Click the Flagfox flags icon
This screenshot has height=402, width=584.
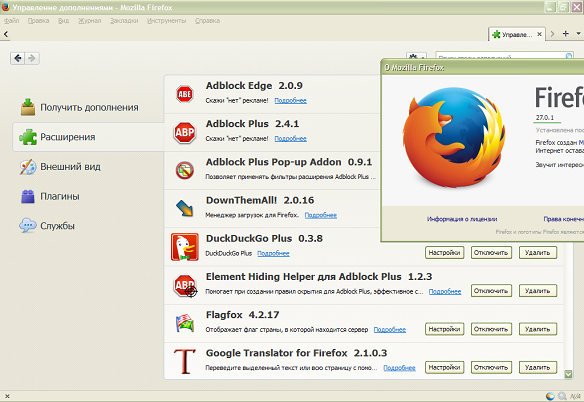[x=185, y=323]
